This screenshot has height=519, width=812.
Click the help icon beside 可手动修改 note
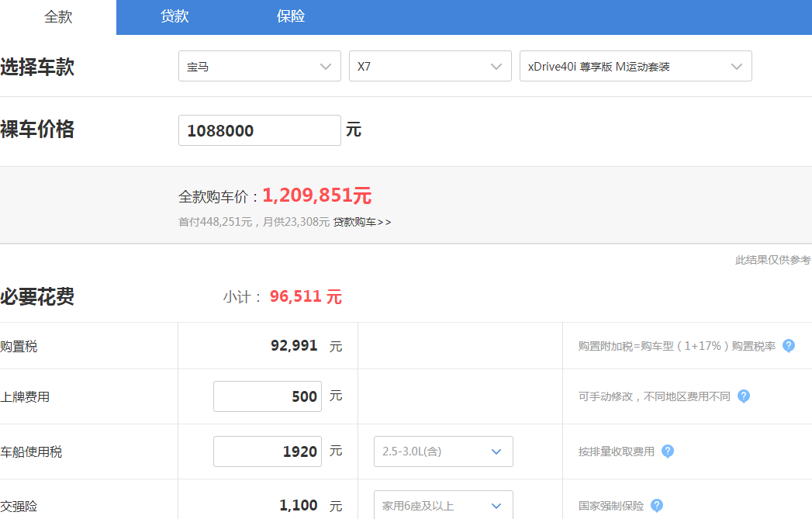click(744, 396)
